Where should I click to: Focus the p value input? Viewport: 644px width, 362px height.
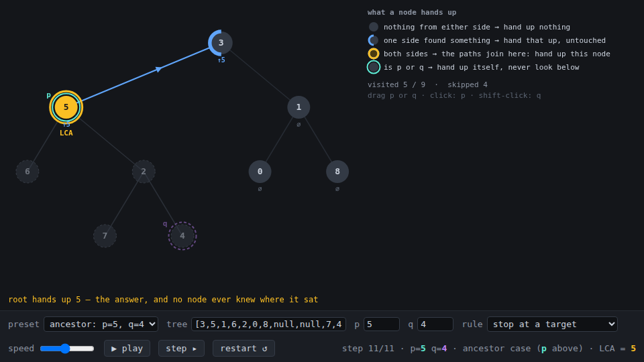coord(382,324)
